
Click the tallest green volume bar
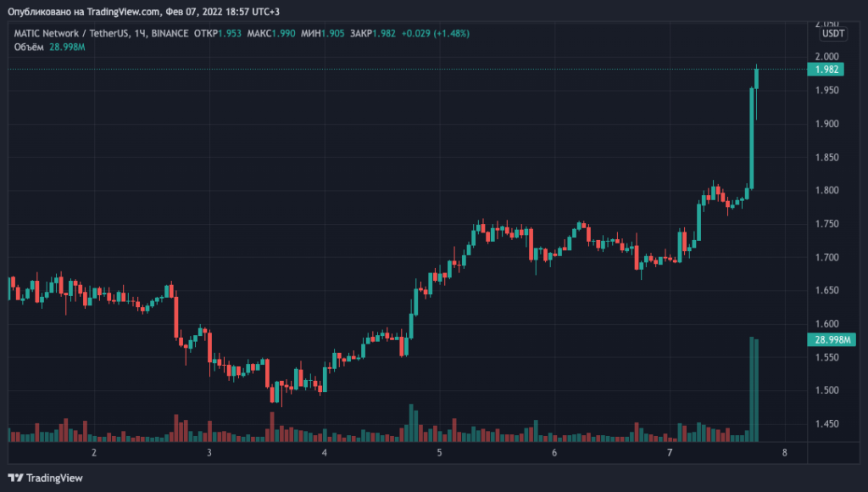point(751,389)
